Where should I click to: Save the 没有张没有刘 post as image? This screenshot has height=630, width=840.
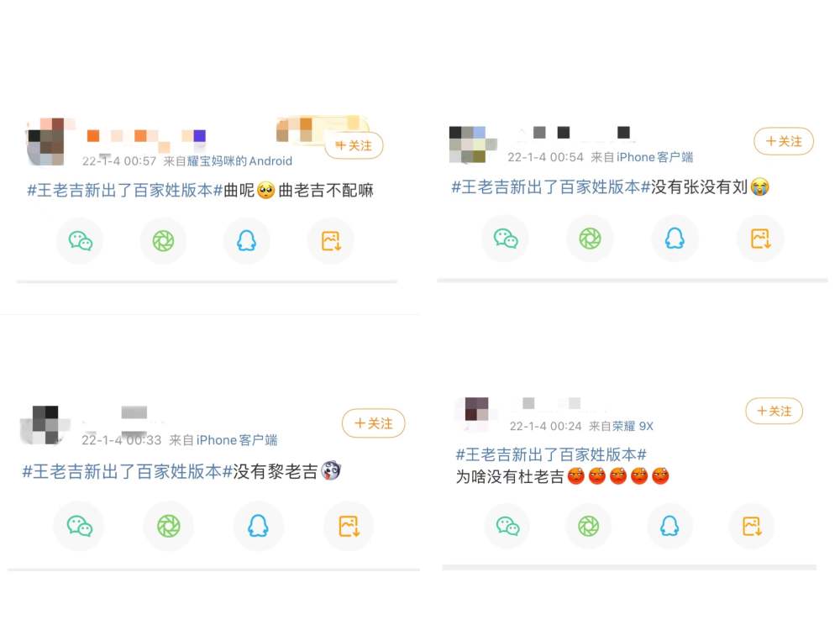(759, 239)
